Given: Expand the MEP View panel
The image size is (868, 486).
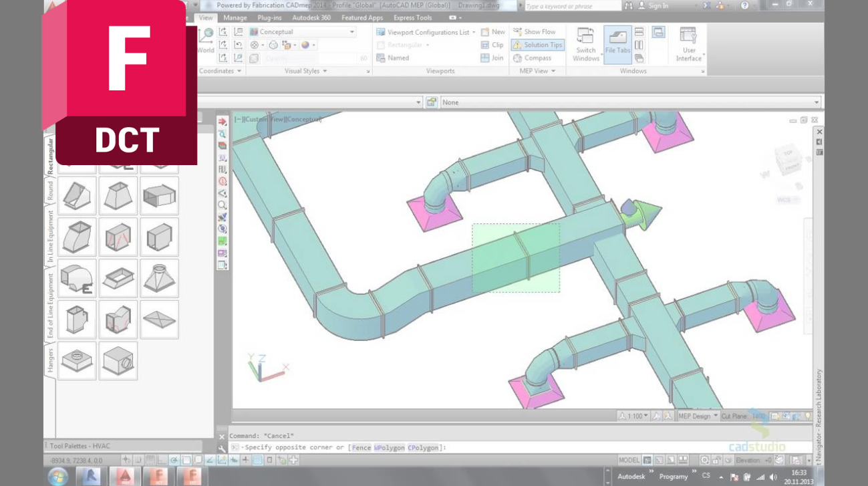Looking at the screenshot, I should coord(538,71).
